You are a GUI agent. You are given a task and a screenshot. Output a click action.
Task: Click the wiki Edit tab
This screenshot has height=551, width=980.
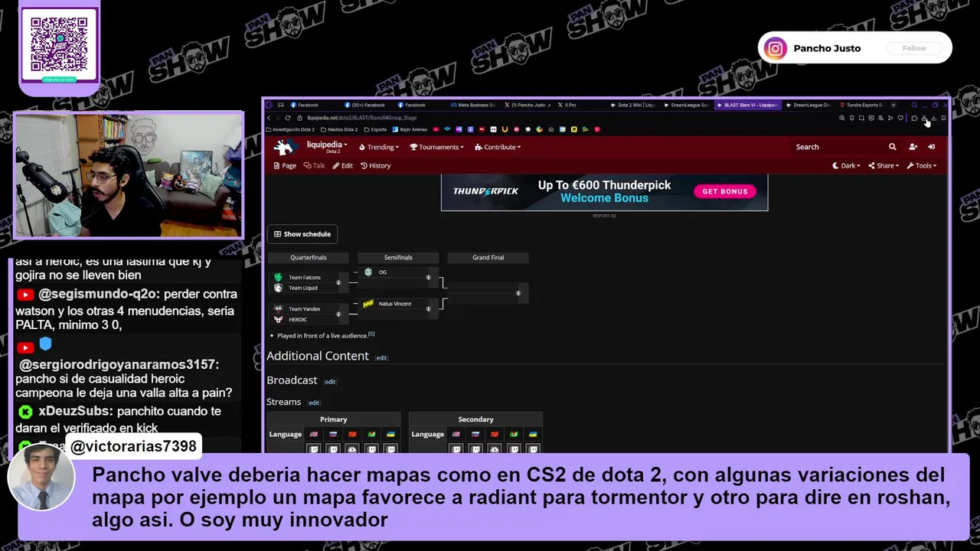click(342, 165)
